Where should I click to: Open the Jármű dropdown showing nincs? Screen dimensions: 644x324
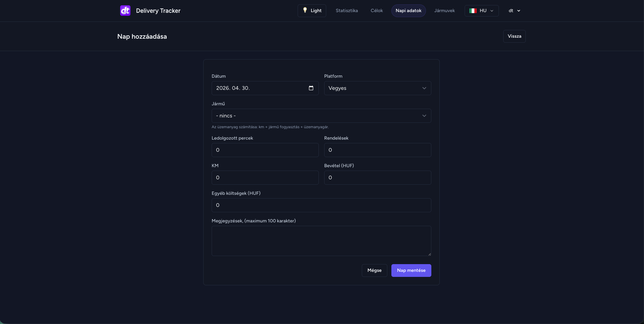pos(321,116)
